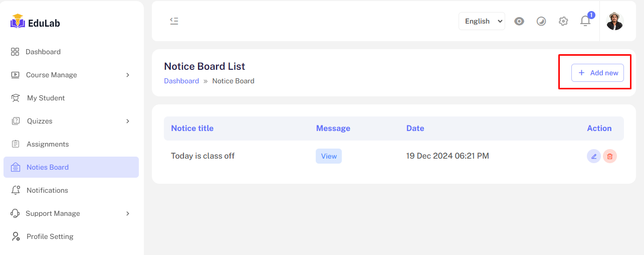Viewport: 644px width, 255px height.
Task: Expand the Quizzes submenu
Action: click(x=128, y=121)
